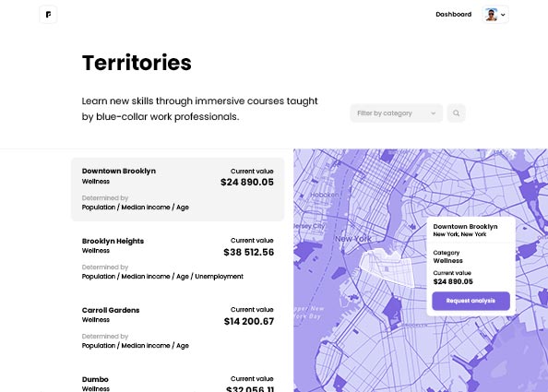This screenshot has height=392, width=548.
Task: Click the search magnifier icon button
Action: coord(456,113)
